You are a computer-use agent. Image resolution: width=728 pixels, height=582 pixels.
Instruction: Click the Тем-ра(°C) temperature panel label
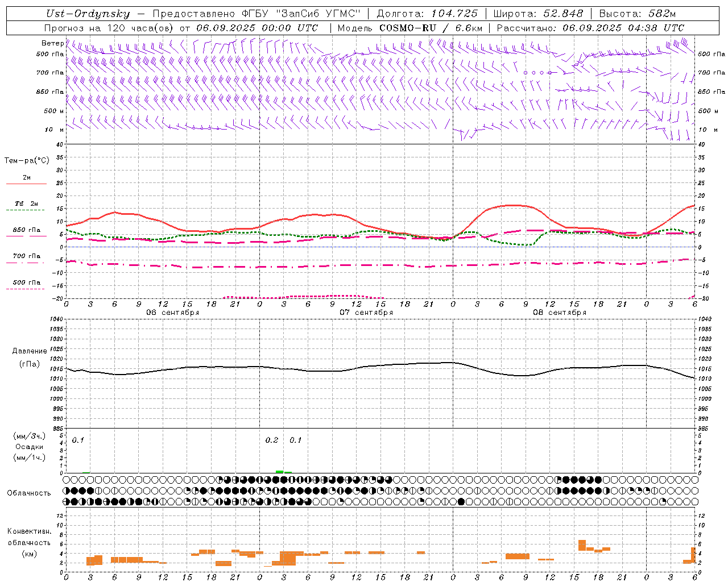27,160
